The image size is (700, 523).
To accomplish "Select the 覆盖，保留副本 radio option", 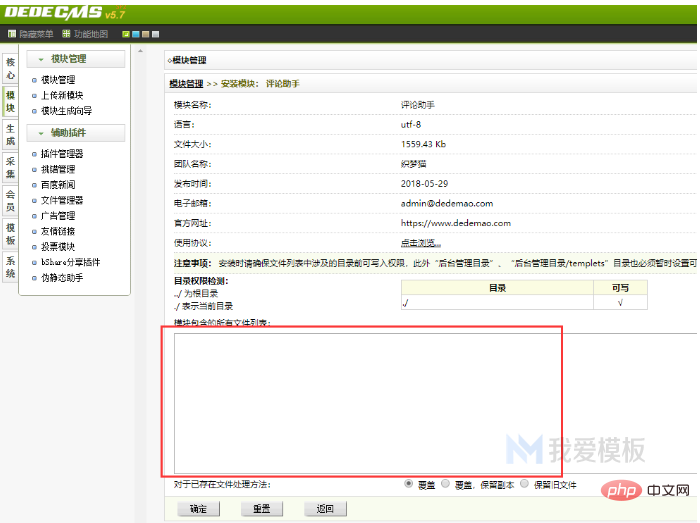I will pos(445,484).
